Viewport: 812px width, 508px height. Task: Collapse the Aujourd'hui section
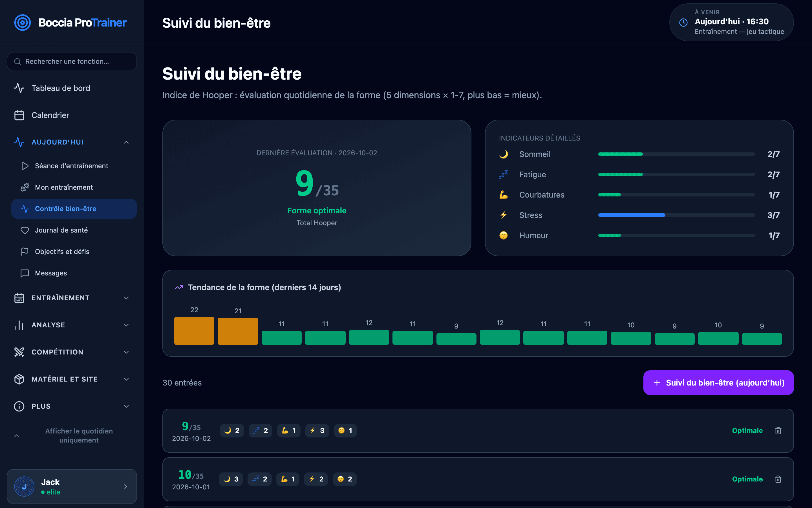pyautogui.click(x=72, y=142)
